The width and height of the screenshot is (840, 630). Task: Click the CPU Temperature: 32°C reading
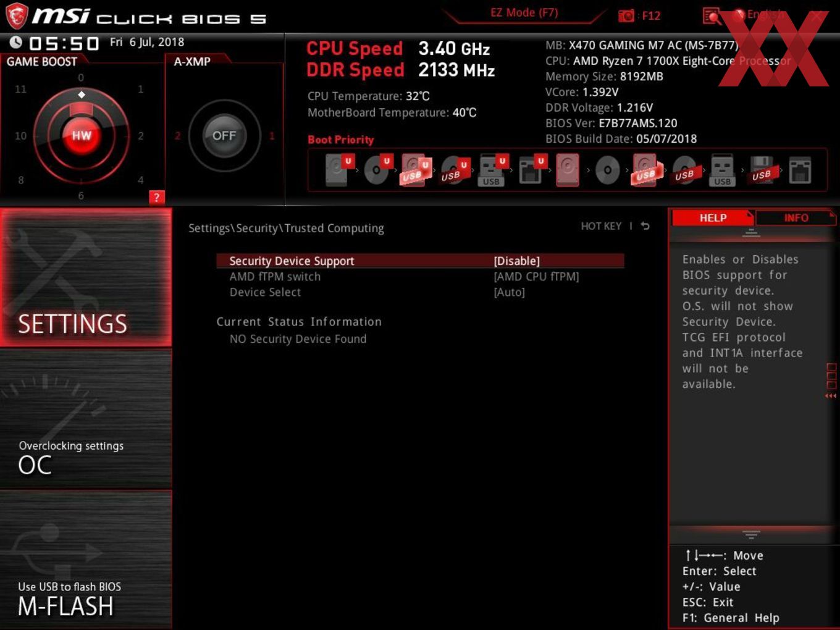pyautogui.click(x=369, y=96)
